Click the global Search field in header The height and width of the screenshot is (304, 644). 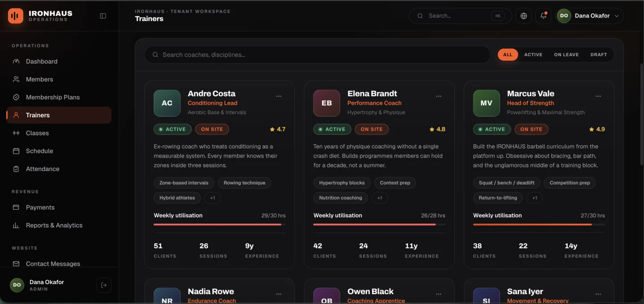tap(460, 16)
